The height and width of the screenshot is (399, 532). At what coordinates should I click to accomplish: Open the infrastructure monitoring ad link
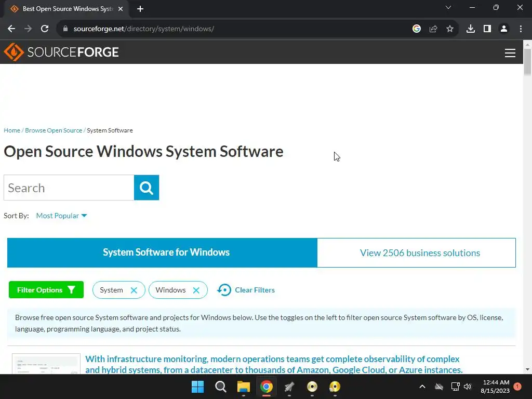tap(274, 364)
